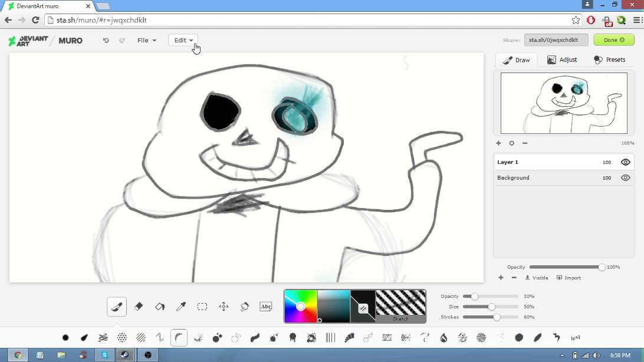
Task: Choose the dripping paint brush
Action: point(293,338)
